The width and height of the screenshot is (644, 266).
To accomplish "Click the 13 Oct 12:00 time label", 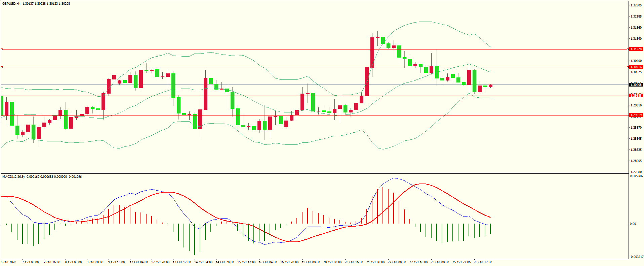I will tap(182, 262).
